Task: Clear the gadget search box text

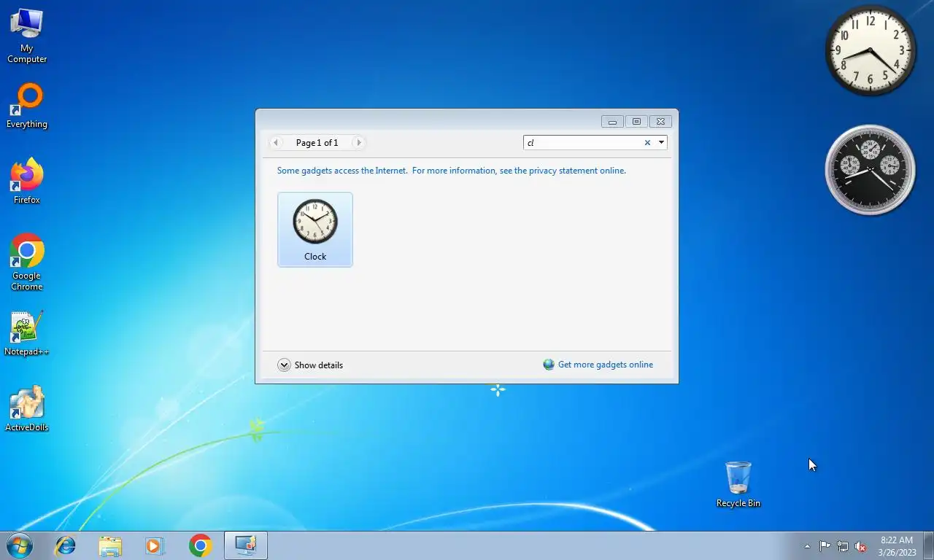Action: click(647, 143)
